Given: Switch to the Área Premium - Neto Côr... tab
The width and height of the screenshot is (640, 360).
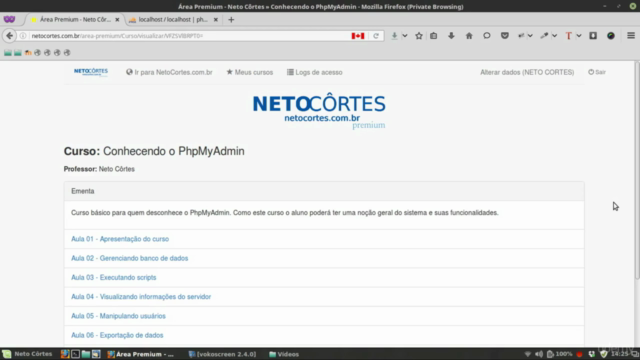Looking at the screenshot, I should click(75, 20).
